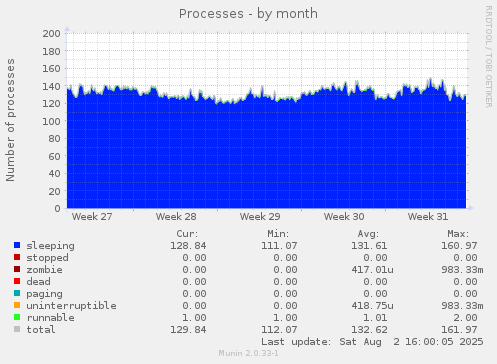
Task: Click the 'stopped' legend label
Action: click(48, 258)
